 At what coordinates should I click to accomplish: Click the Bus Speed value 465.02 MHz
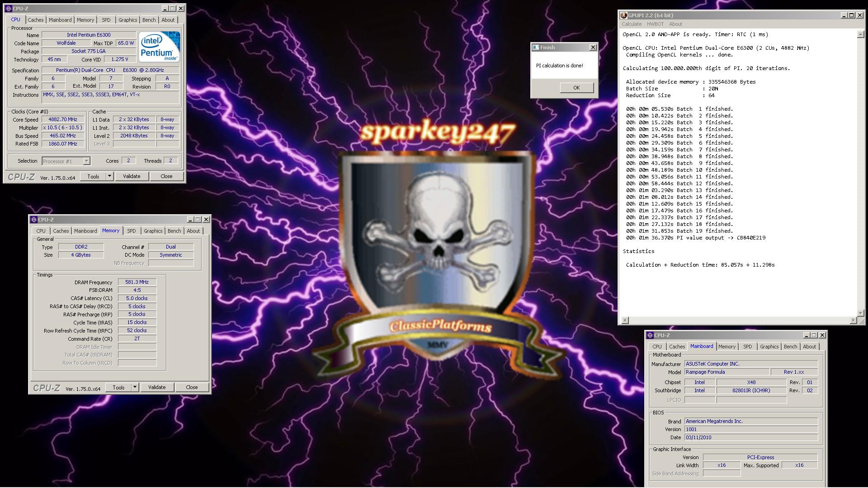(x=63, y=136)
